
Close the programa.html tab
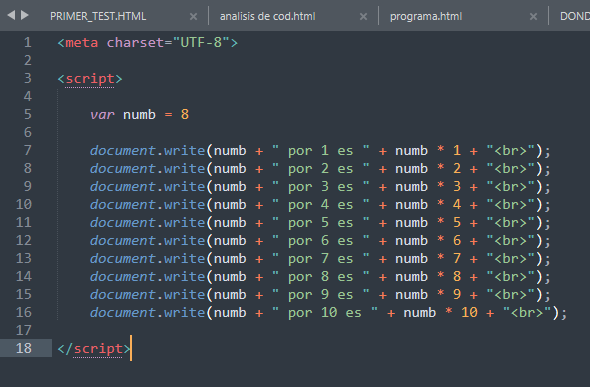533,17
